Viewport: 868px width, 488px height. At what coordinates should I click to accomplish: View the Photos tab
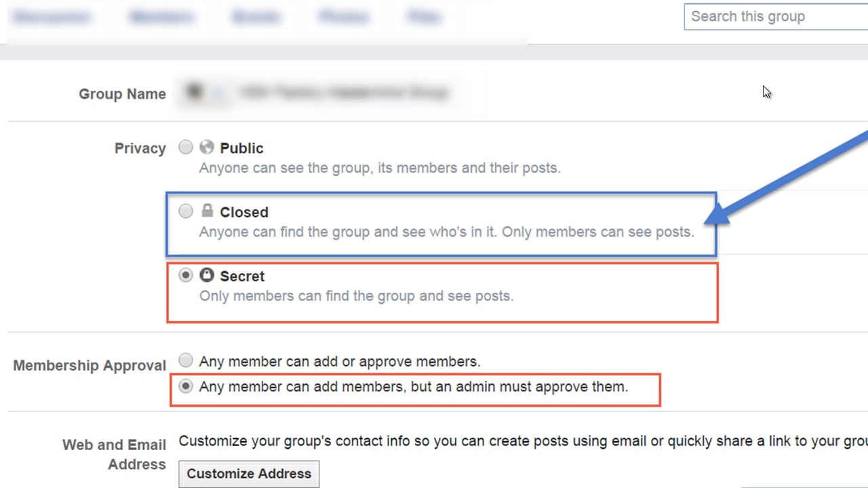click(x=344, y=16)
